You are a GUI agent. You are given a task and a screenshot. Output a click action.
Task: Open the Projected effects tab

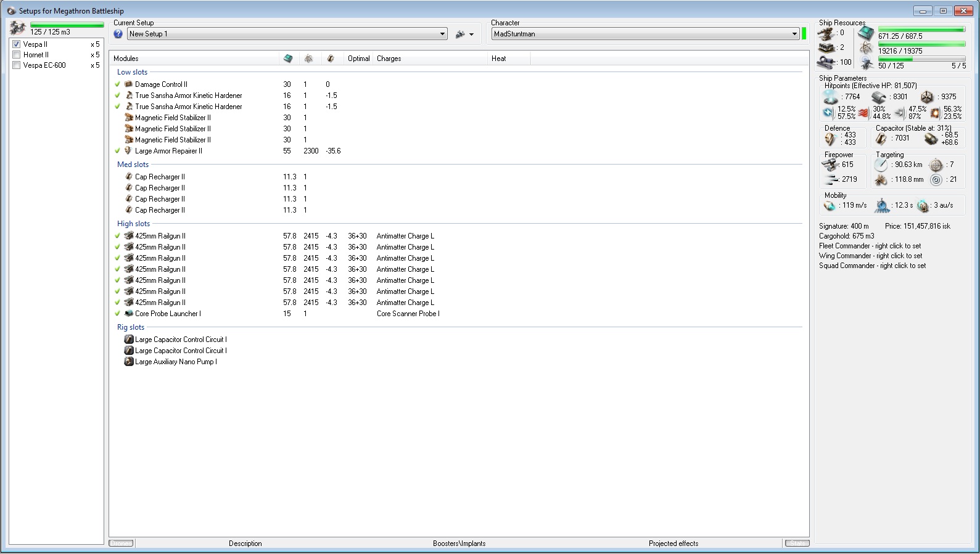673,544
